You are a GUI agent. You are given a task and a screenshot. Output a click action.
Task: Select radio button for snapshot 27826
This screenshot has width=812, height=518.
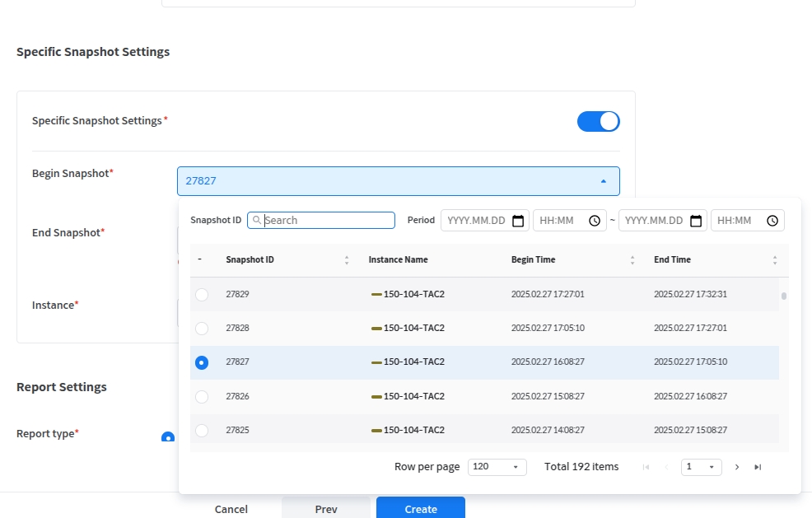tap(202, 397)
